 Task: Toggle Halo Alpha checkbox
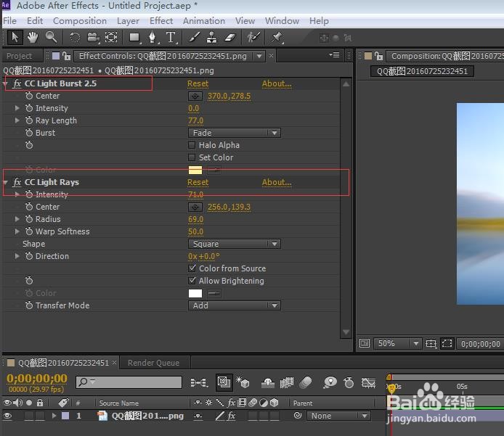pyautogui.click(x=192, y=145)
